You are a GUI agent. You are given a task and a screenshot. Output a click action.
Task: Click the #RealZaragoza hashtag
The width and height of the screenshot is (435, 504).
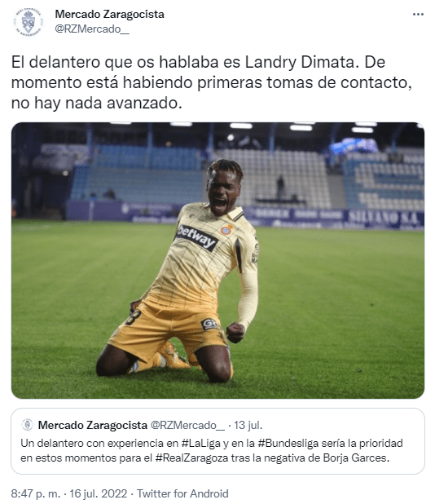point(192,458)
